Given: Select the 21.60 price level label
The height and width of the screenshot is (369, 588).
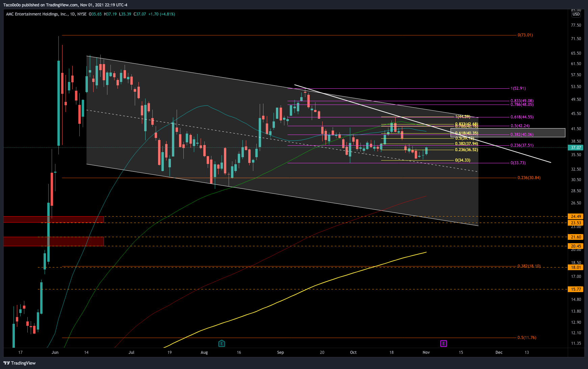Looking at the screenshot, I should point(576,237).
